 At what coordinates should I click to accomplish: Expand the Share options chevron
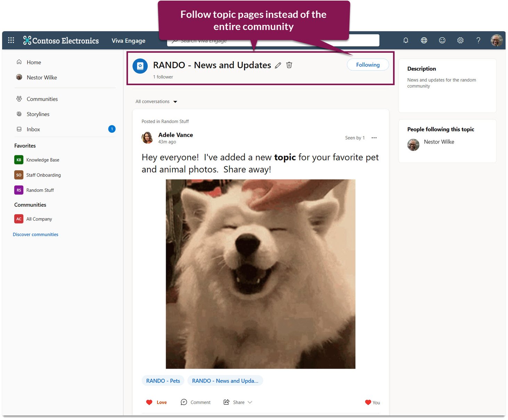point(250,402)
